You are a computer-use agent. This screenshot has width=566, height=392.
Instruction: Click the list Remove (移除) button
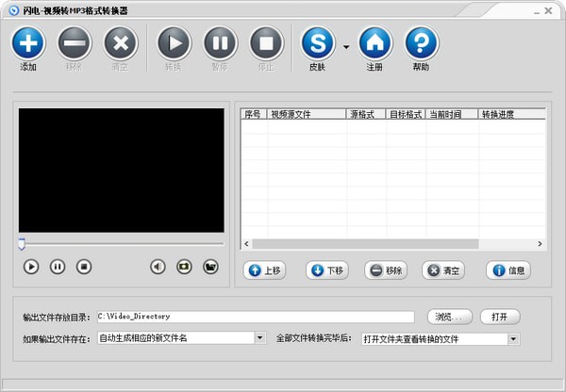[386, 270]
